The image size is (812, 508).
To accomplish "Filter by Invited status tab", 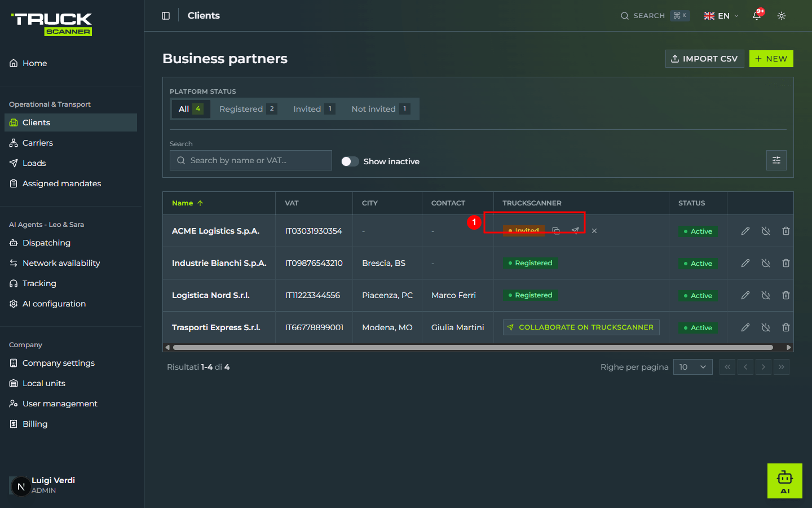I will (x=314, y=109).
